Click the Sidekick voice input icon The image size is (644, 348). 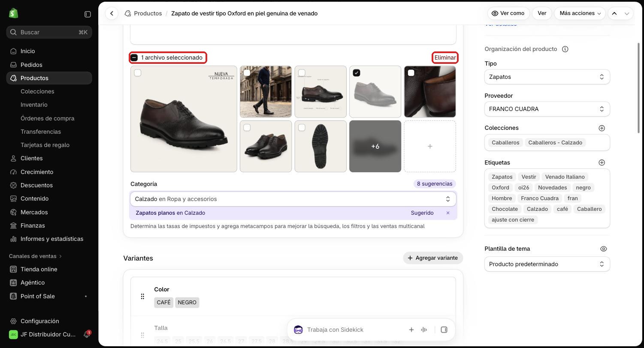coord(424,330)
